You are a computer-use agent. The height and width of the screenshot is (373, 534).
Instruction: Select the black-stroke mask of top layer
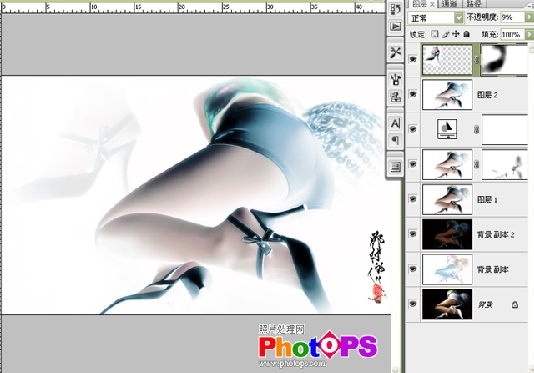coord(505,60)
